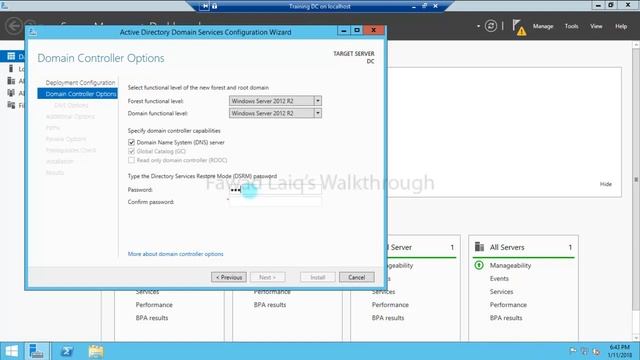Open the More about domain controller options link
640x360 pixels.
(x=176, y=254)
